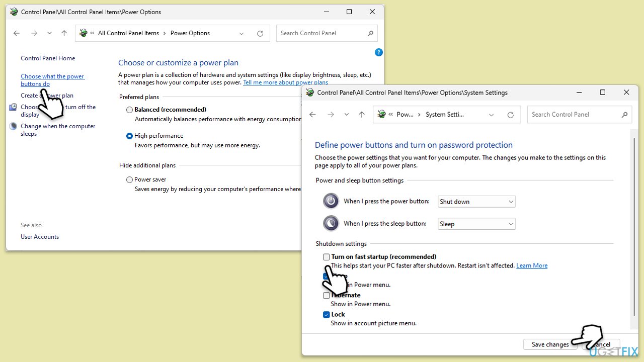The width and height of the screenshot is (644, 362).
Task: Go up one level in Power Options window
Action: pos(64,33)
